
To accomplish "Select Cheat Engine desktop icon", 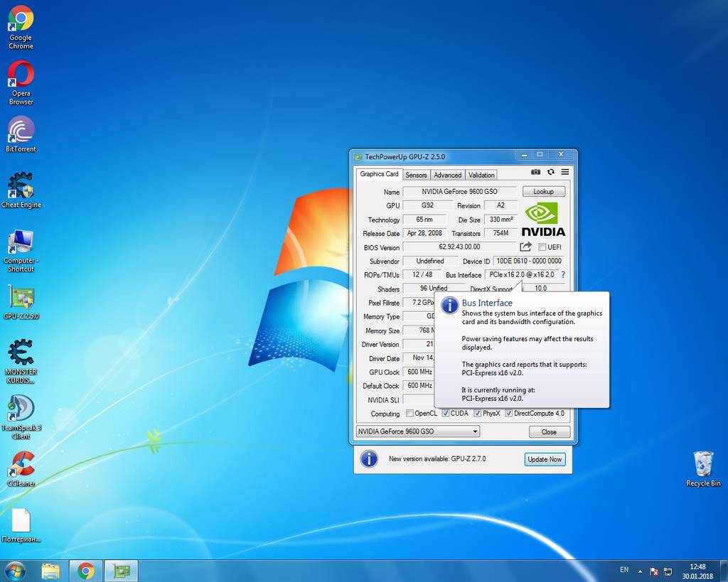I will (21, 190).
